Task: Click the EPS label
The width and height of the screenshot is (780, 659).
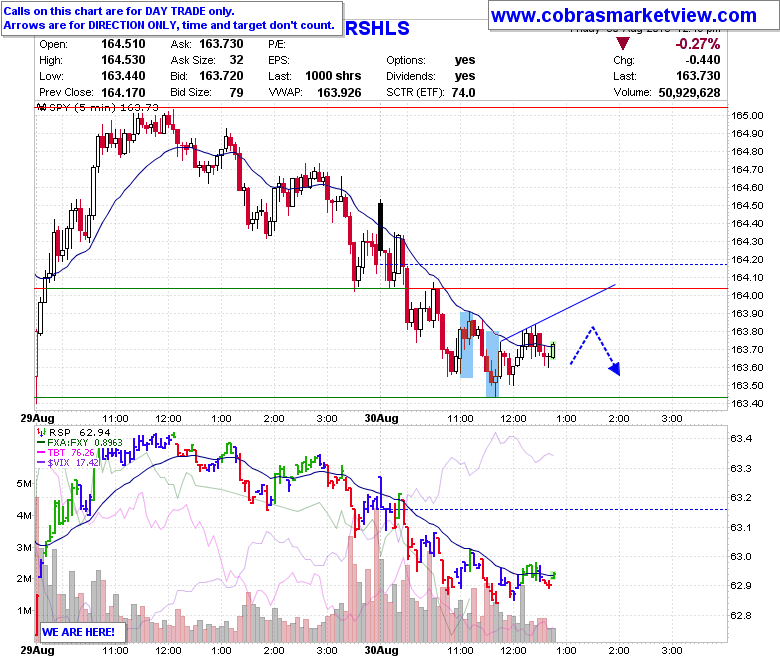Action: click(279, 60)
